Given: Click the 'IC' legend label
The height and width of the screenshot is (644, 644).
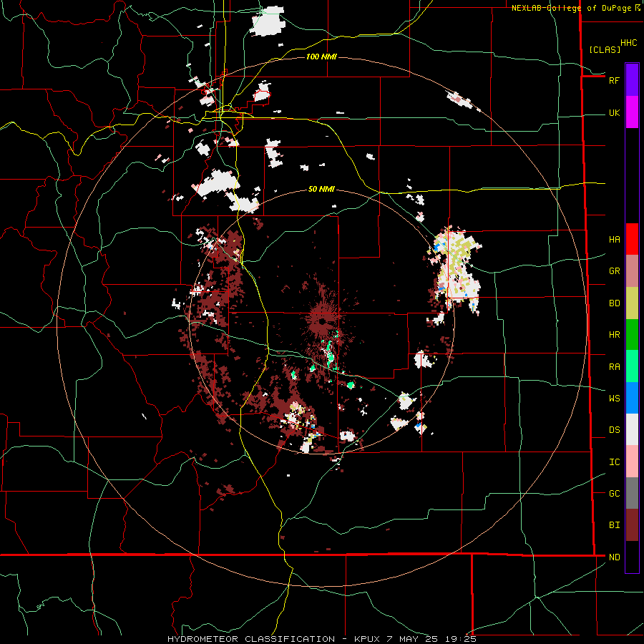Looking at the screenshot, I should (614, 462).
